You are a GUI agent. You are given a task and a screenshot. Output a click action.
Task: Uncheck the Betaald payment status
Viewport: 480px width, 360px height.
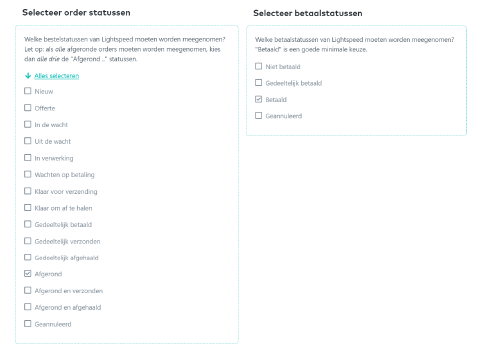click(258, 99)
